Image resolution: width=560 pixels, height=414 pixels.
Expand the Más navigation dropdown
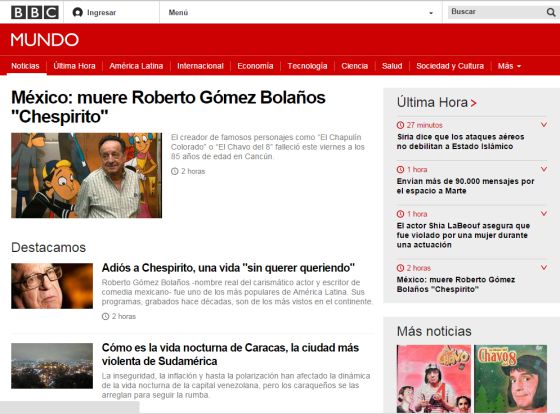coord(509,66)
